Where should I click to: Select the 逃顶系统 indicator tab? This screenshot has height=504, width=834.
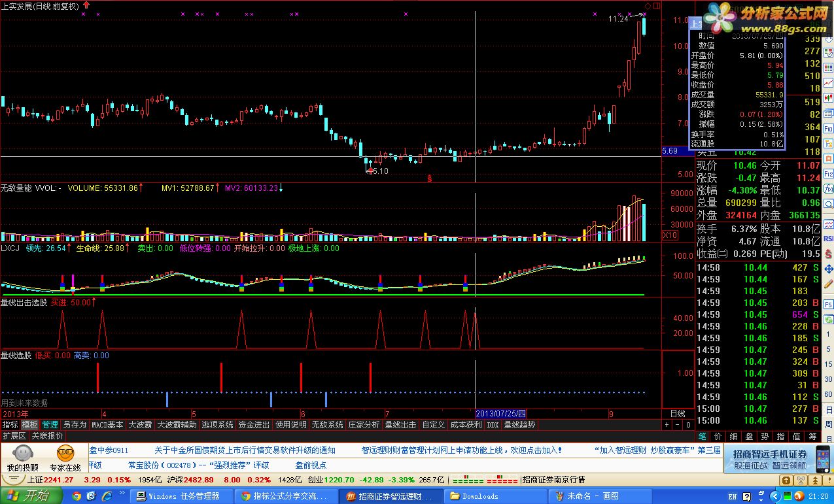click(x=217, y=425)
